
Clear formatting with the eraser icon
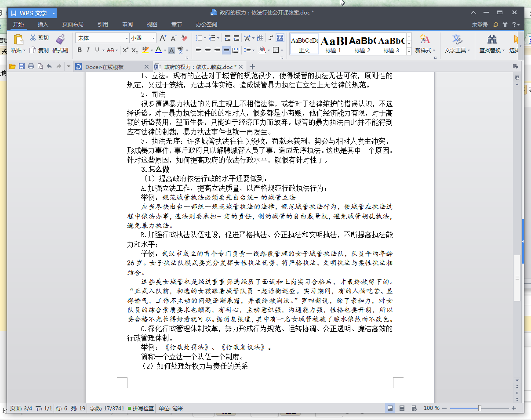tap(185, 38)
